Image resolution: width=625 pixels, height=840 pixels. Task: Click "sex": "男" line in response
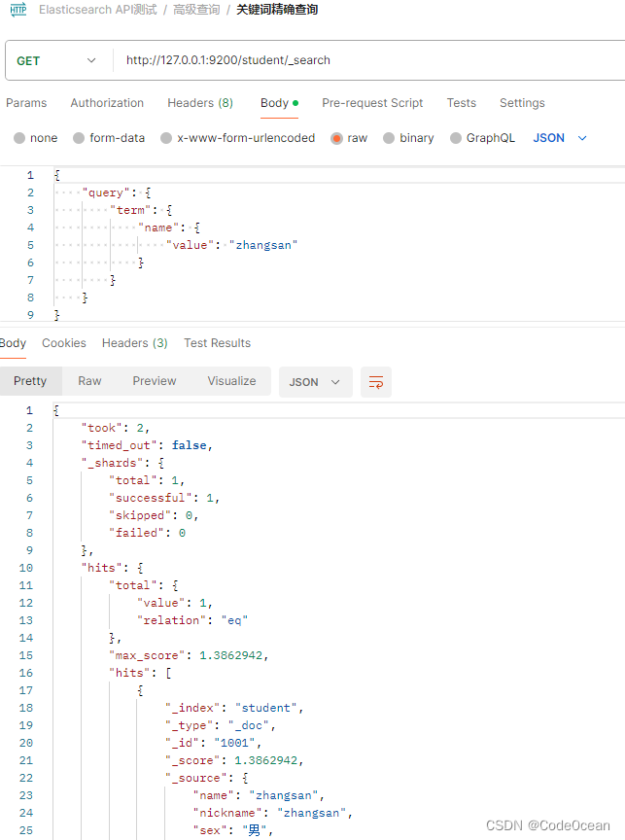(233, 830)
